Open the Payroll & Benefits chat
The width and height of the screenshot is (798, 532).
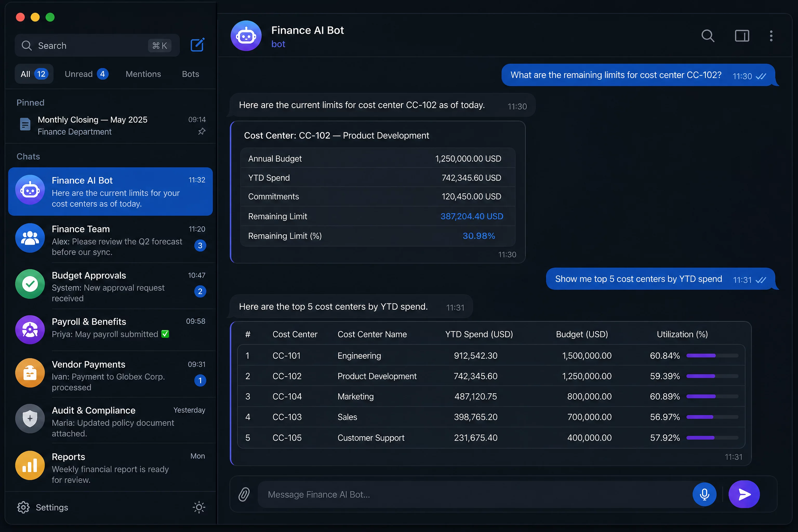[111, 329]
